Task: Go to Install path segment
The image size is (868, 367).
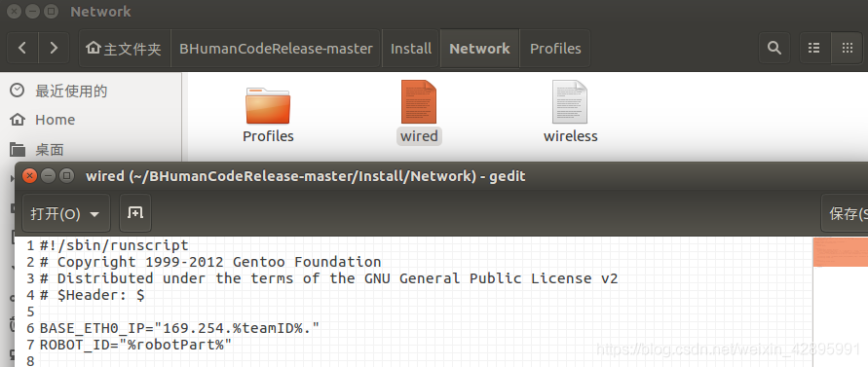Action: (x=411, y=48)
